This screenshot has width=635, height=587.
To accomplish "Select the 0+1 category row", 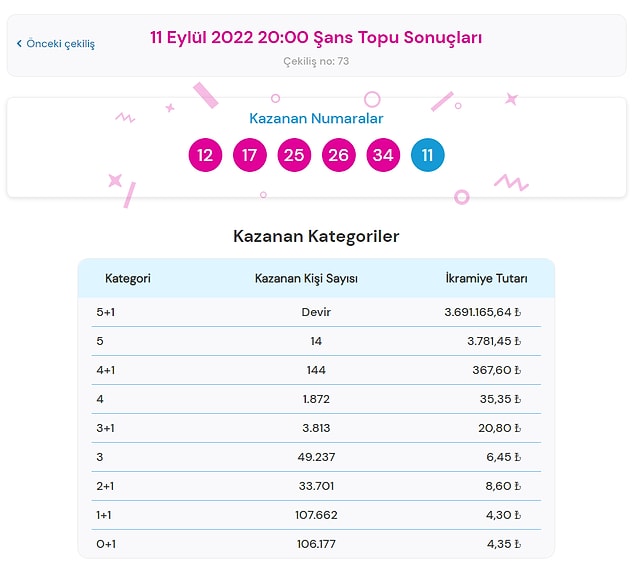I will point(316,544).
